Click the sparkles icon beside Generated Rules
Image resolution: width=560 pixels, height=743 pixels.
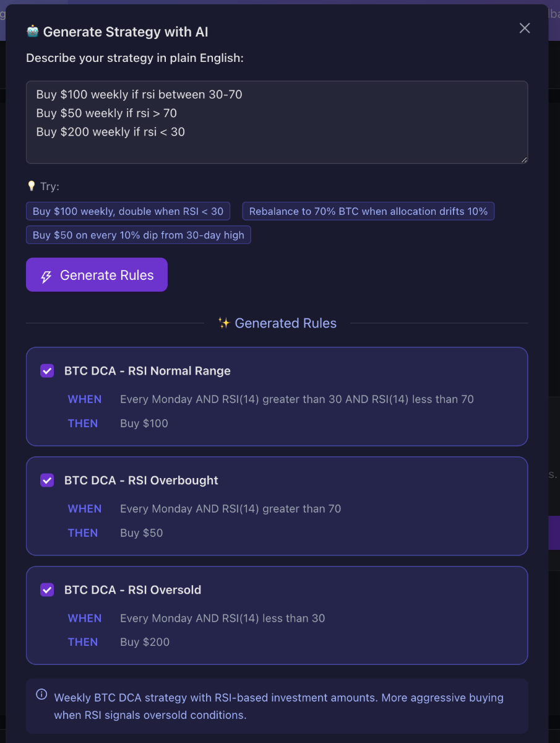point(224,323)
